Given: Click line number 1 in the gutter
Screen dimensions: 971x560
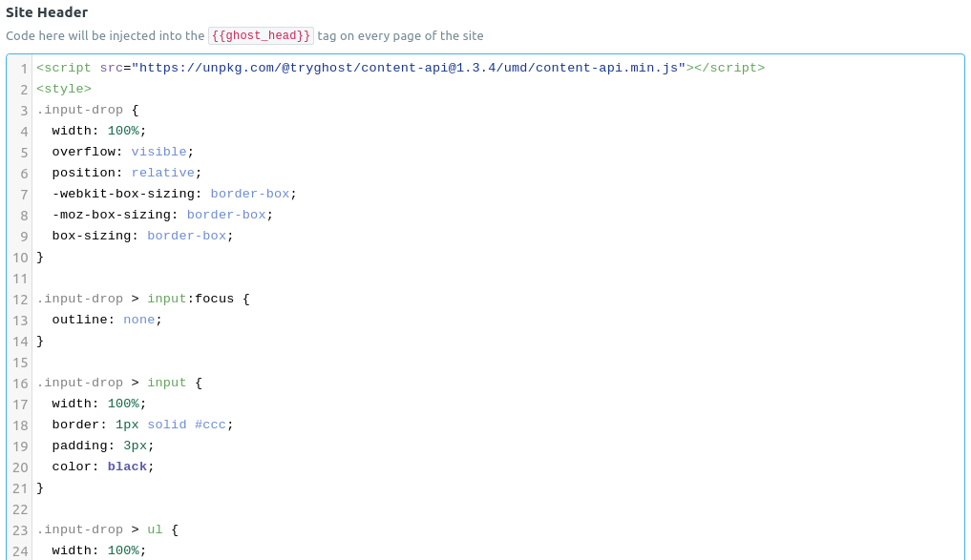Looking at the screenshot, I should tap(24, 69).
